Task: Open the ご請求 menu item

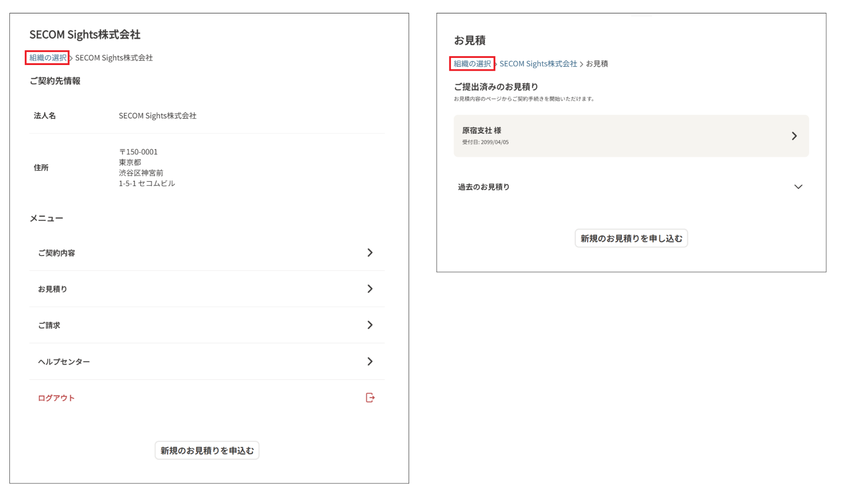Action: (x=207, y=325)
